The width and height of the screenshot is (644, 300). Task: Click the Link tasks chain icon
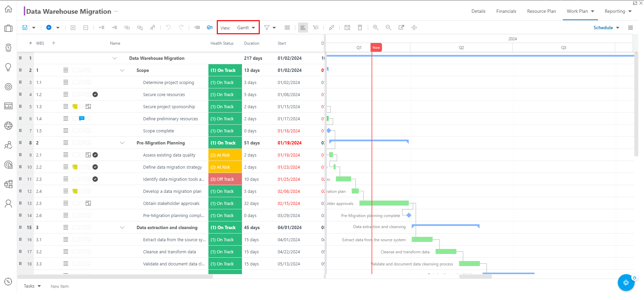pos(127,28)
